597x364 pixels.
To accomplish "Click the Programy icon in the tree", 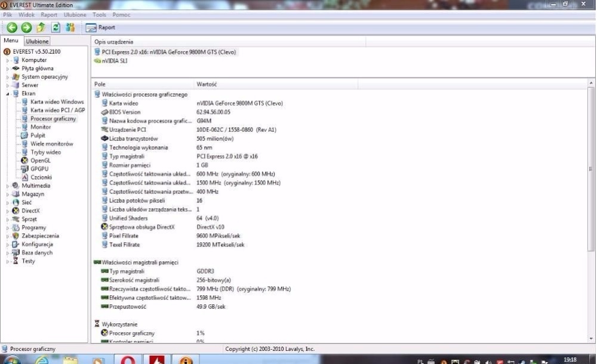I will (16, 227).
